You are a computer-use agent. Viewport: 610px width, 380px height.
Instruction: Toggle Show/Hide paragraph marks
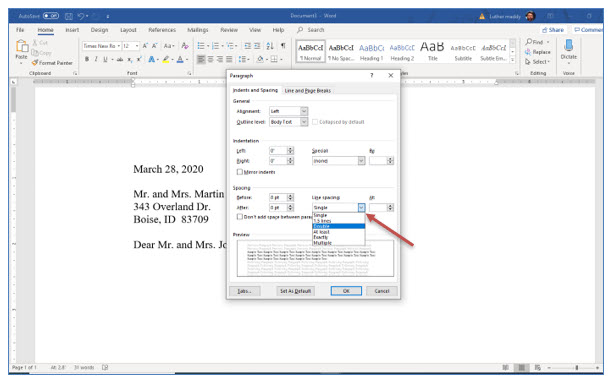coord(283,46)
